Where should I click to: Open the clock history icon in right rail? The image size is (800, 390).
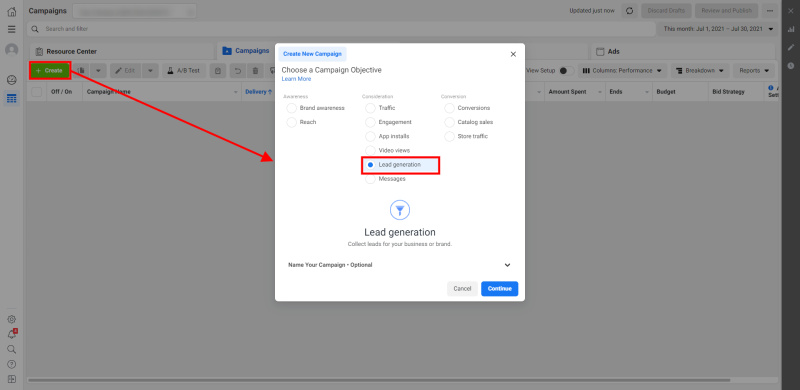[791, 65]
